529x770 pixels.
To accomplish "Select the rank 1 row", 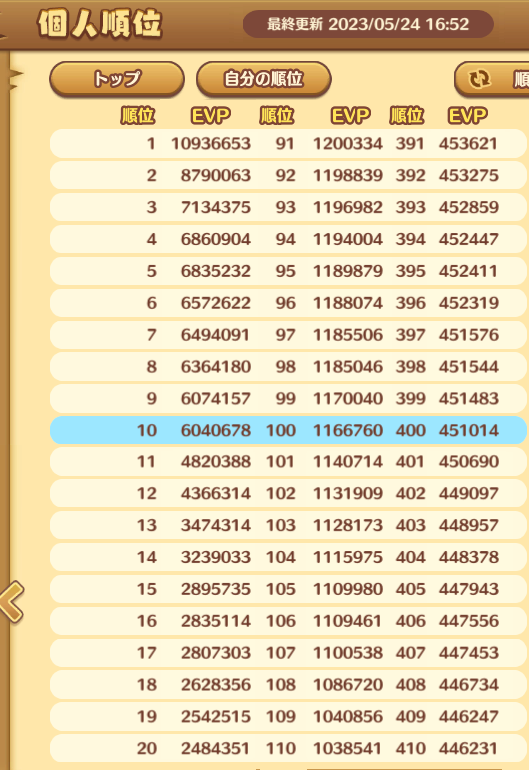I will pos(288,143).
